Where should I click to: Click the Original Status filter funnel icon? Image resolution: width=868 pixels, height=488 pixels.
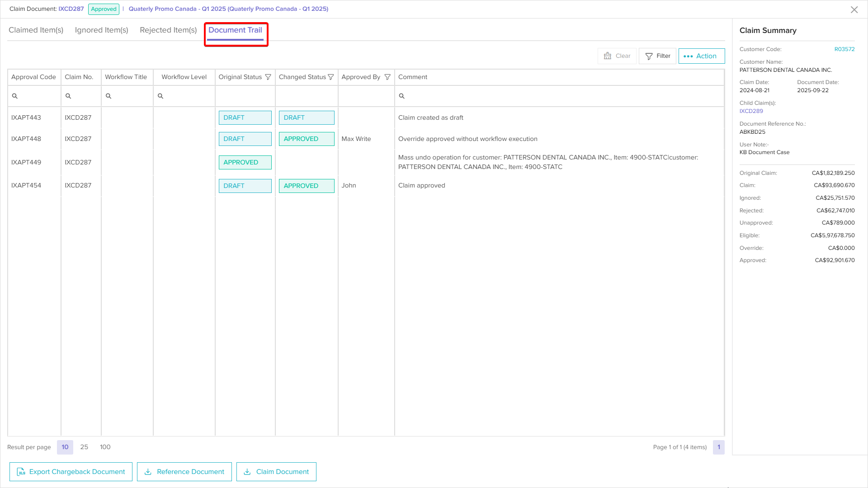click(268, 77)
